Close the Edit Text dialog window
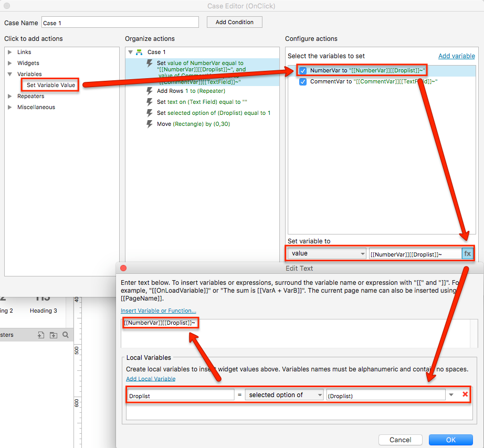 click(x=124, y=268)
